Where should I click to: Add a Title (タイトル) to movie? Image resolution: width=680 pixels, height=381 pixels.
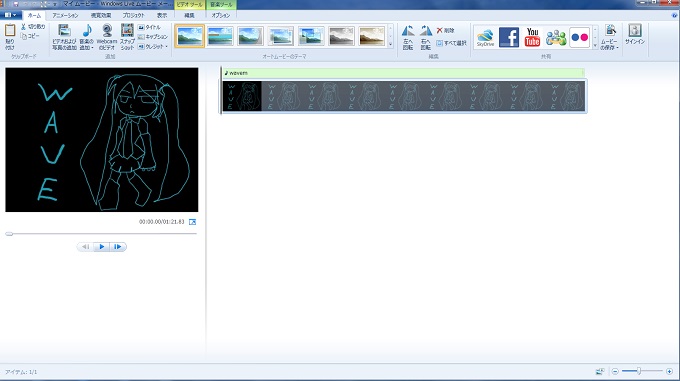pos(149,27)
